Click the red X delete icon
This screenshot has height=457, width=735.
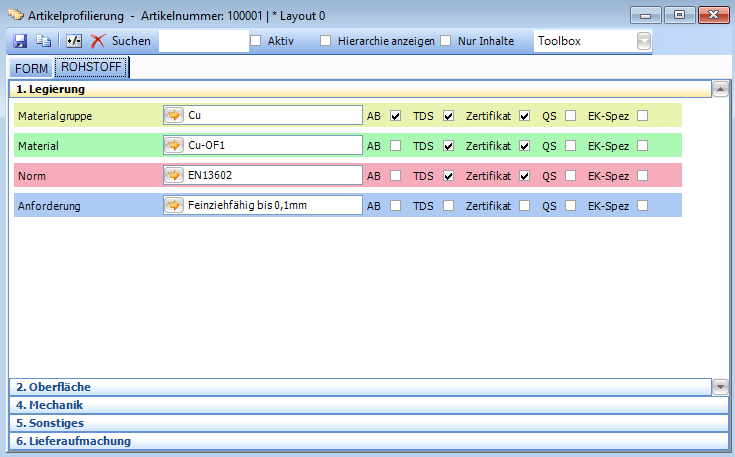(98, 41)
